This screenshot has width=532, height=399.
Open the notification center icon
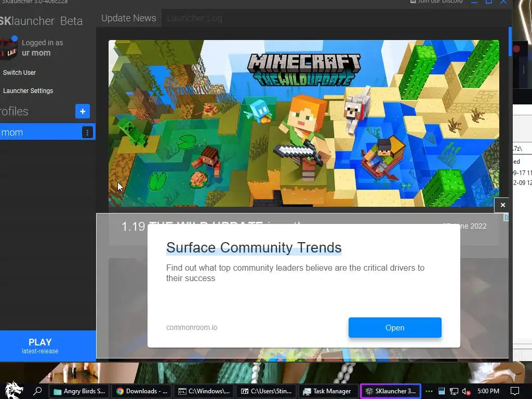[515, 391]
